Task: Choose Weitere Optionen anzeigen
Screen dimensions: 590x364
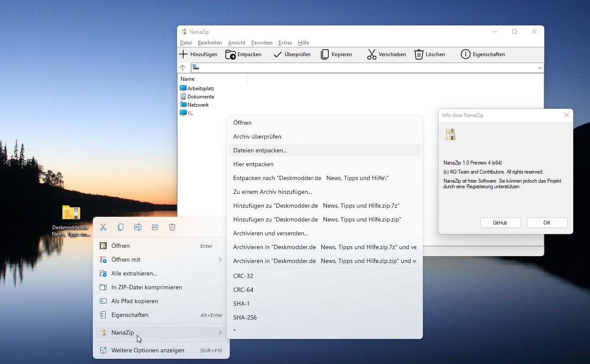Action: 161,350
